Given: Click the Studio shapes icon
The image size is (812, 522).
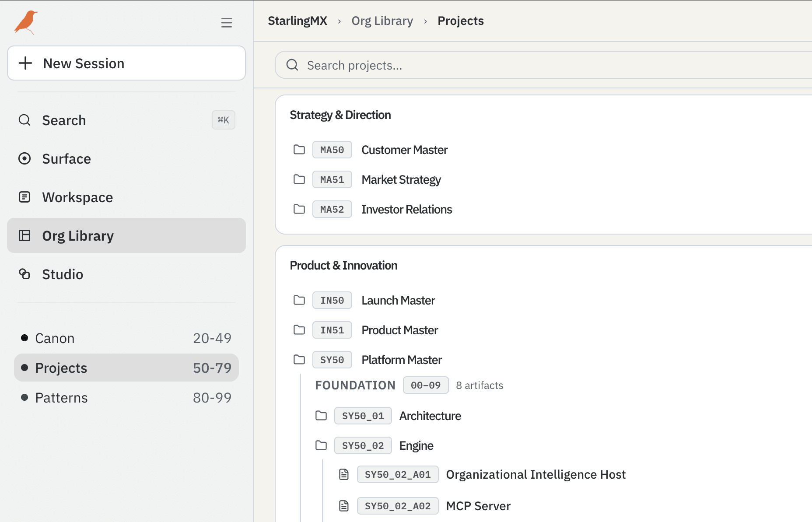Looking at the screenshot, I should (x=24, y=274).
